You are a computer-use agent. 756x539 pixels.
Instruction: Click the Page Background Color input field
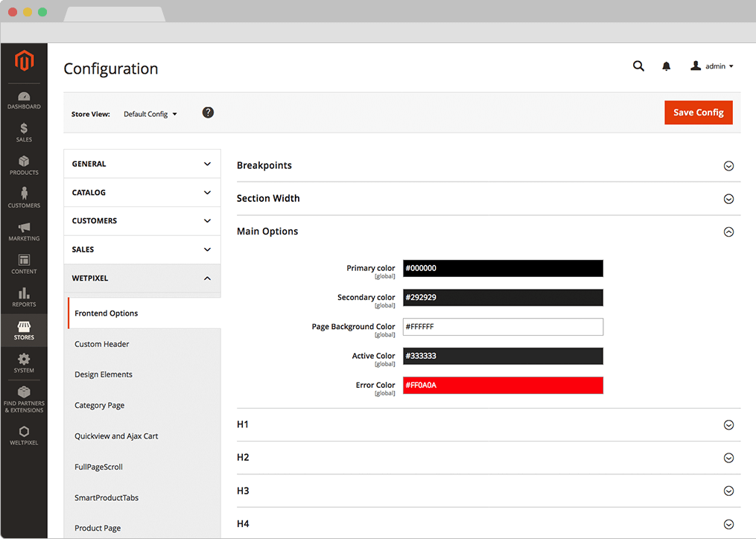pos(503,327)
